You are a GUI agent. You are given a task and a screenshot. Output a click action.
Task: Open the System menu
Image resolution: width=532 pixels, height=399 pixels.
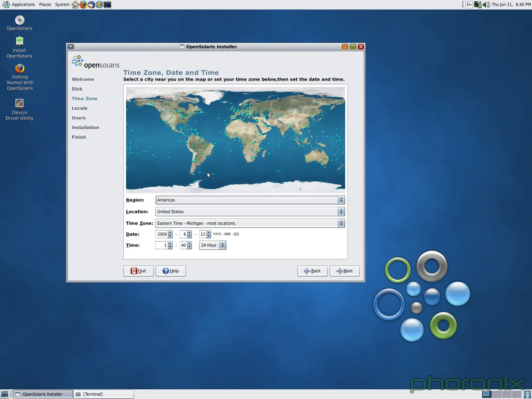62,5
